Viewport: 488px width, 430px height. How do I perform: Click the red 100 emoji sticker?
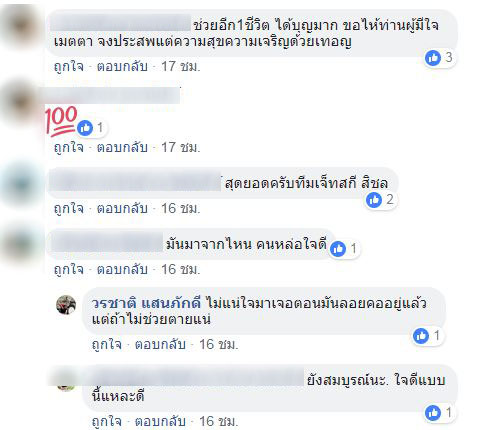tap(61, 121)
